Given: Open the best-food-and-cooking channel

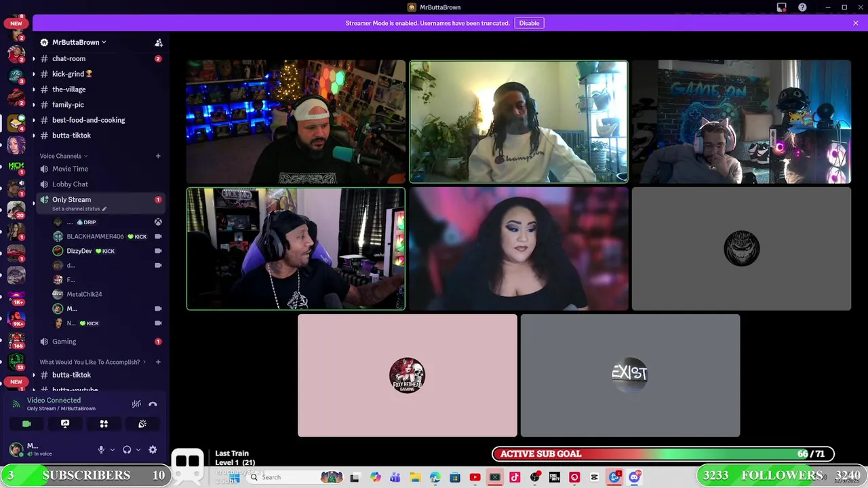Looking at the screenshot, I should tap(100, 120).
